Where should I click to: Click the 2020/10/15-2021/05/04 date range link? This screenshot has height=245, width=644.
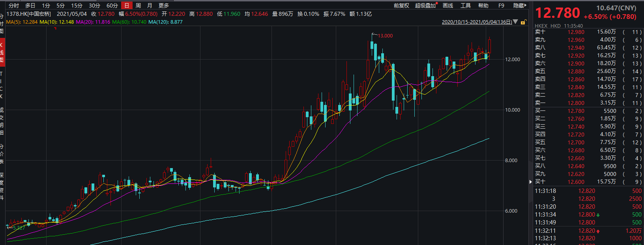point(477,22)
